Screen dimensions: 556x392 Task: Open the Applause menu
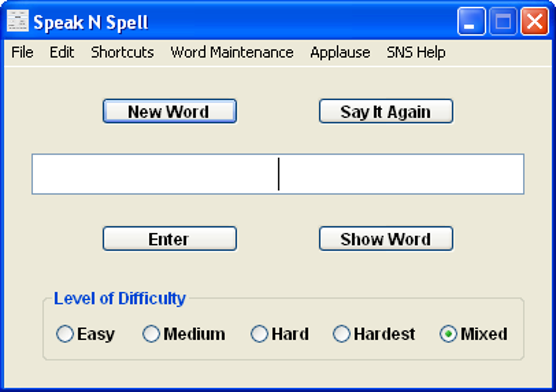click(340, 52)
